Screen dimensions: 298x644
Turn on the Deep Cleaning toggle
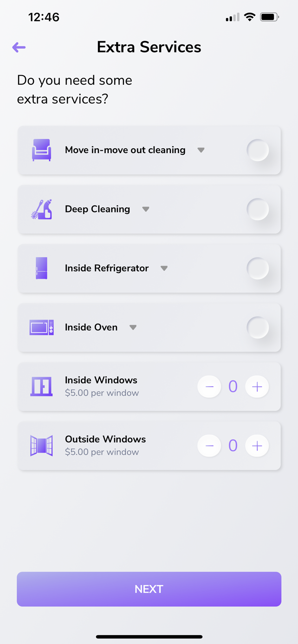coord(258,209)
